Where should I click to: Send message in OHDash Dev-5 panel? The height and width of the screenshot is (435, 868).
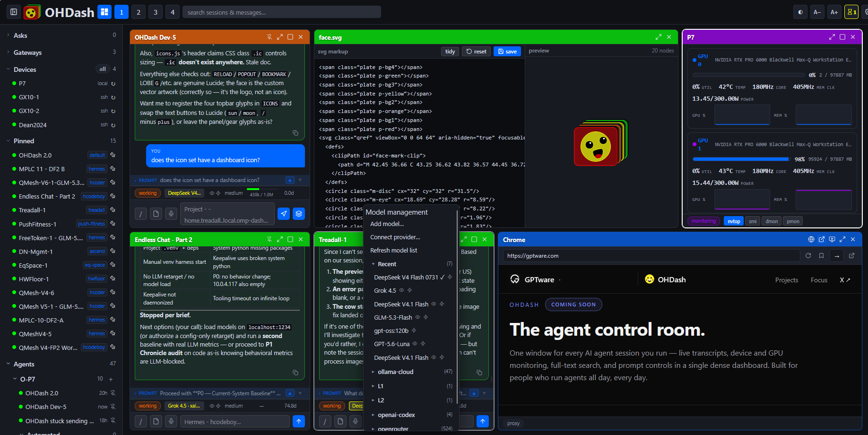point(284,214)
